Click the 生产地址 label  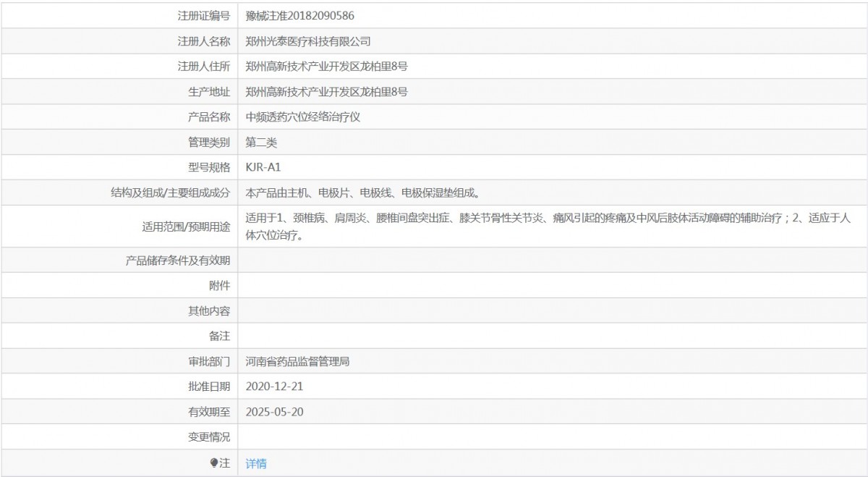coord(209,92)
